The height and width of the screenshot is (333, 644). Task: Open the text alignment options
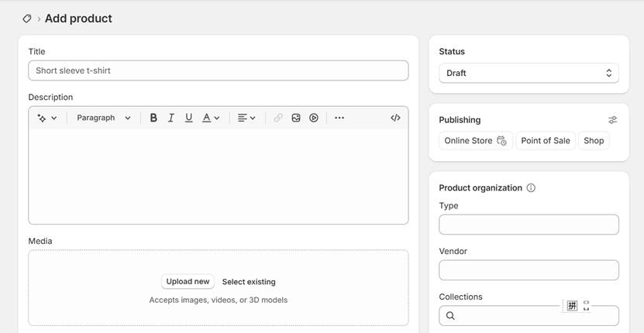[246, 118]
